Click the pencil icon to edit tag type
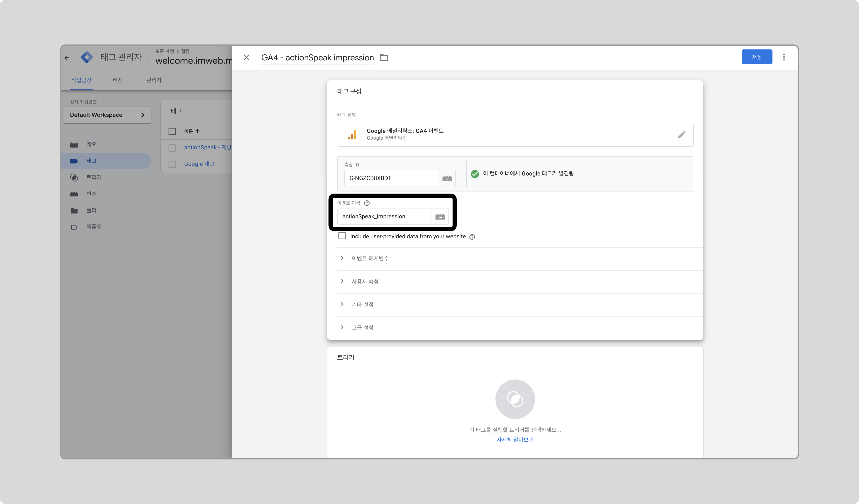This screenshot has height=504, width=859. pos(682,135)
